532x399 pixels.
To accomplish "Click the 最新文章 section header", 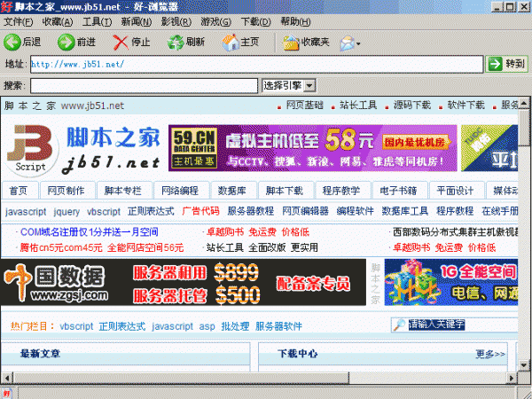I will 41,354.
